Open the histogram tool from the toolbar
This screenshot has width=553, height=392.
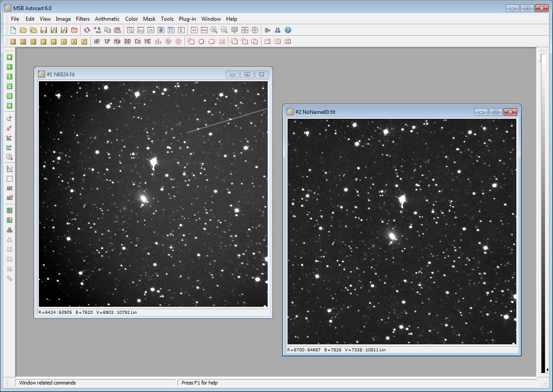(140, 30)
